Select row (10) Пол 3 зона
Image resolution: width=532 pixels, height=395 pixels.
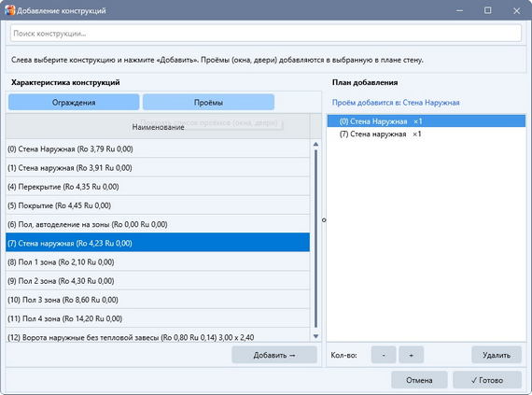tap(158, 300)
